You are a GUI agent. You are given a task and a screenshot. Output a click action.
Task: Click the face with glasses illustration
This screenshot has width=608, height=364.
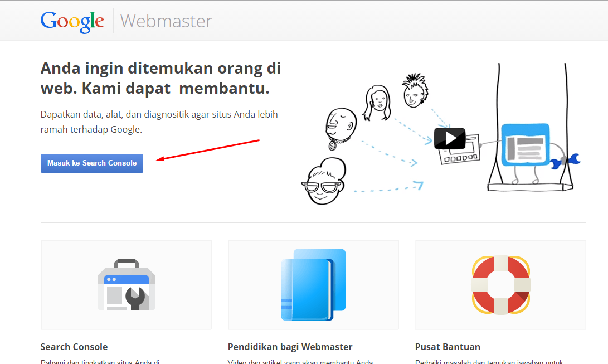(x=324, y=181)
